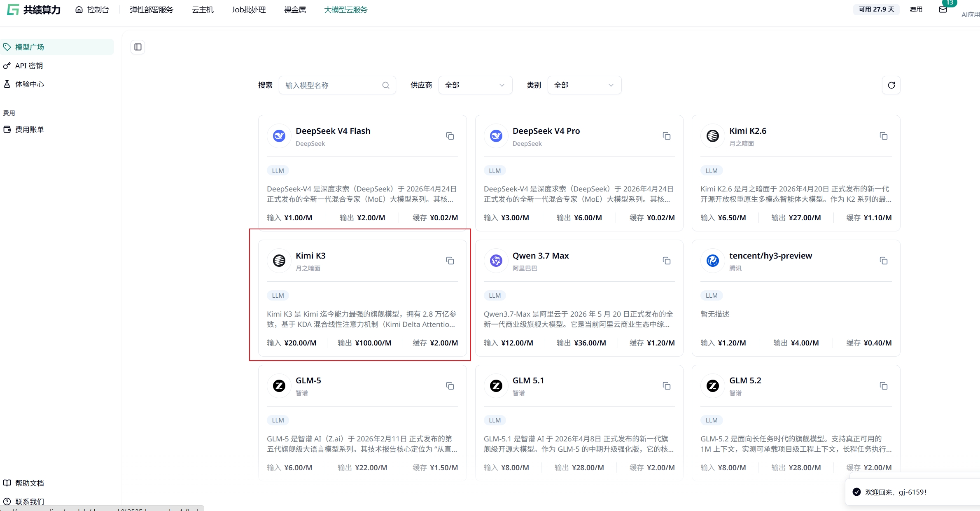
Task: Open the tencent/hy3-preview model title
Action: pos(771,256)
